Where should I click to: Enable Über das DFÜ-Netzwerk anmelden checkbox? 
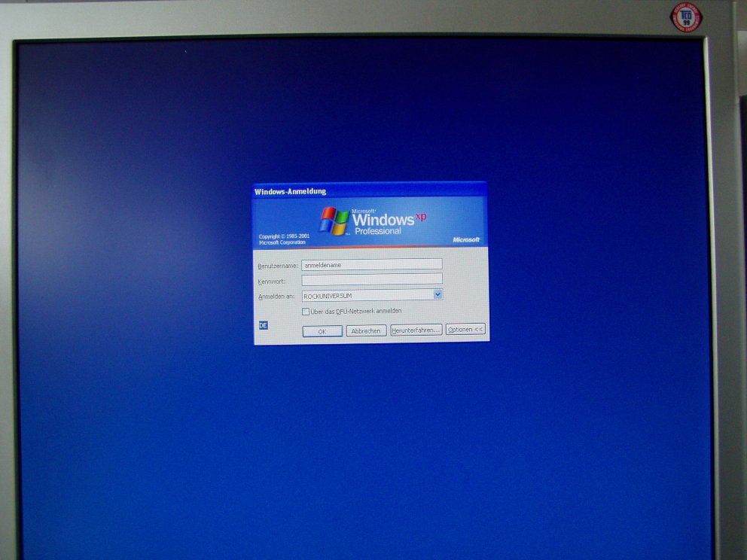(306, 312)
